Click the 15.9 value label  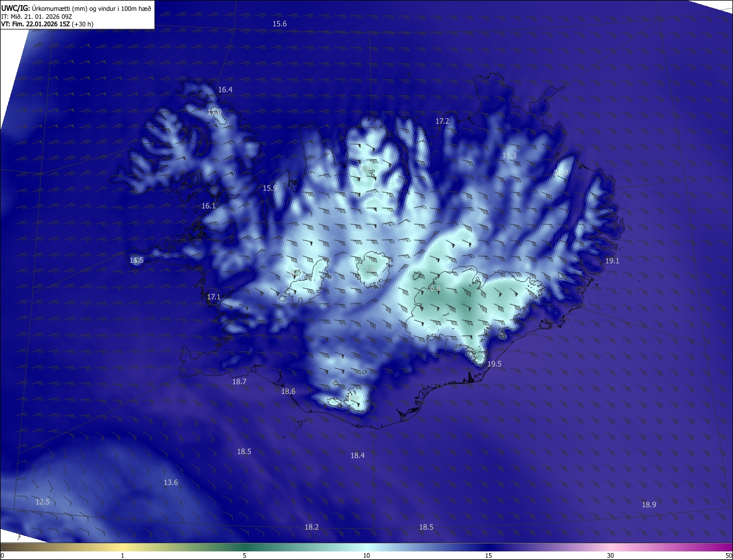[270, 188]
